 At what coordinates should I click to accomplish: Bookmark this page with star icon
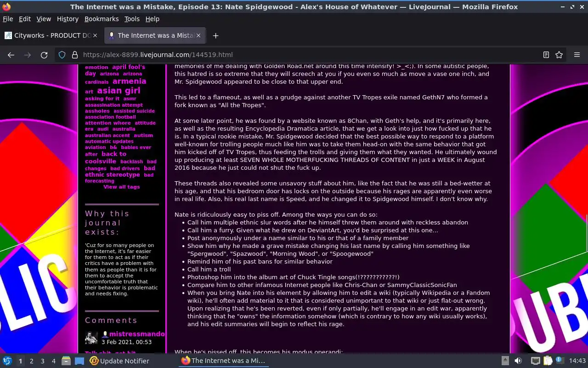(559, 55)
